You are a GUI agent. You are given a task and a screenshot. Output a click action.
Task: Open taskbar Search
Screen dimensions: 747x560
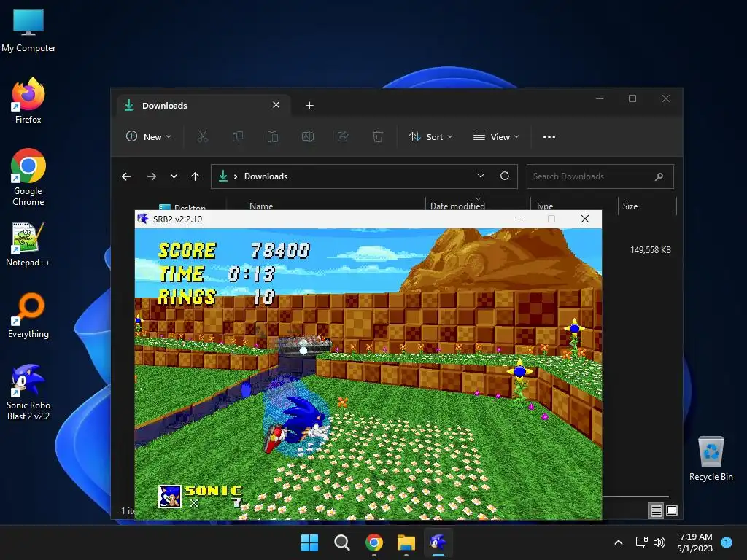(x=341, y=542)
